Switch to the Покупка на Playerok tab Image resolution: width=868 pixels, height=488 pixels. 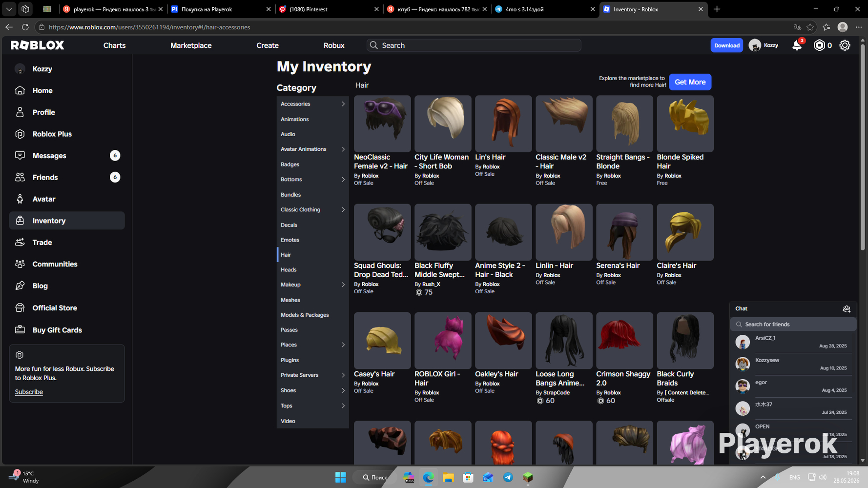[x=220, y=9]
